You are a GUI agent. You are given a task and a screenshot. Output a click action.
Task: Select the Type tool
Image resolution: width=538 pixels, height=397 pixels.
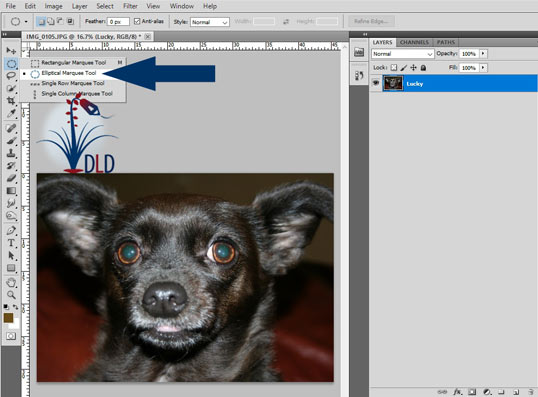[11, 243]
